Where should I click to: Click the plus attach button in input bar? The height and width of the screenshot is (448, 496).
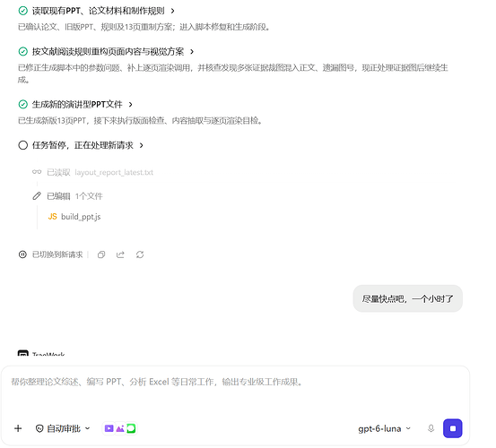[x=18, y=428]
